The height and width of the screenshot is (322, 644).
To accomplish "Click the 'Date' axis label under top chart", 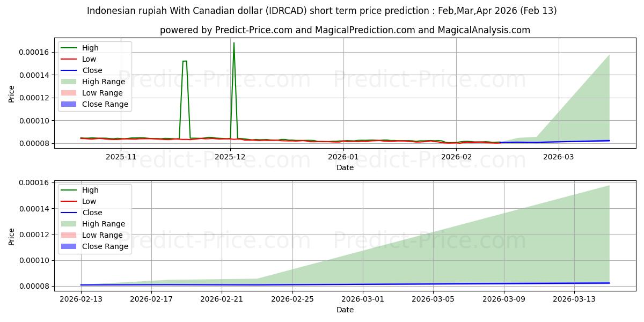I will tap(345, 167).
